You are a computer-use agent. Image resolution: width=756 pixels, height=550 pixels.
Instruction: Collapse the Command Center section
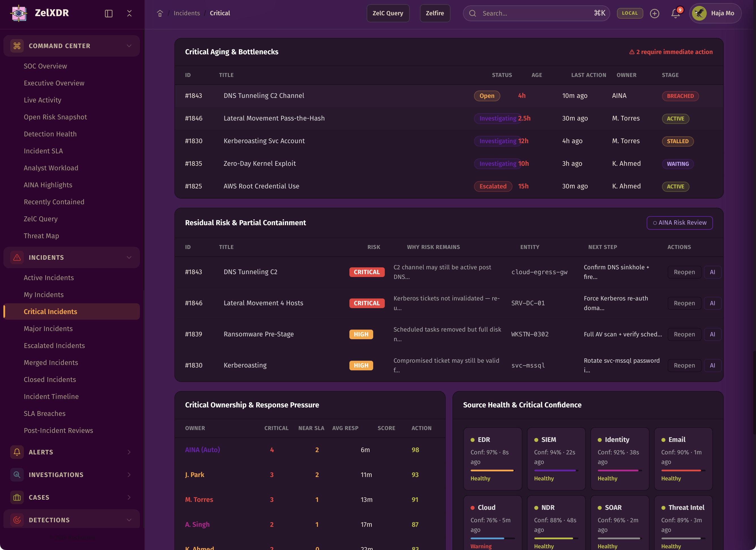(129, 46)
